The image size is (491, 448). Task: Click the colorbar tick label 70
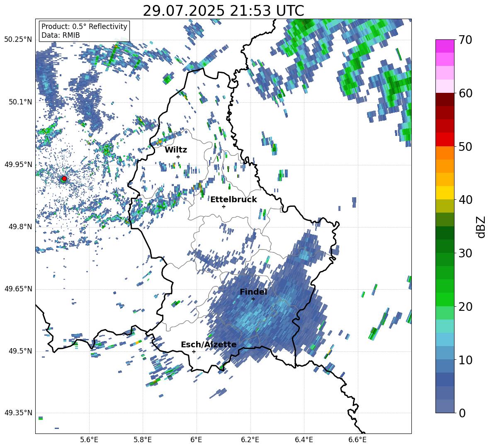point(465,40)
